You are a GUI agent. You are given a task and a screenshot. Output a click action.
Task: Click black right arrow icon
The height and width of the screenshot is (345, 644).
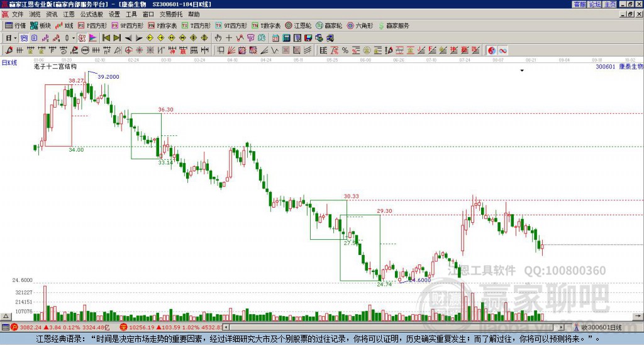(139, 38)
